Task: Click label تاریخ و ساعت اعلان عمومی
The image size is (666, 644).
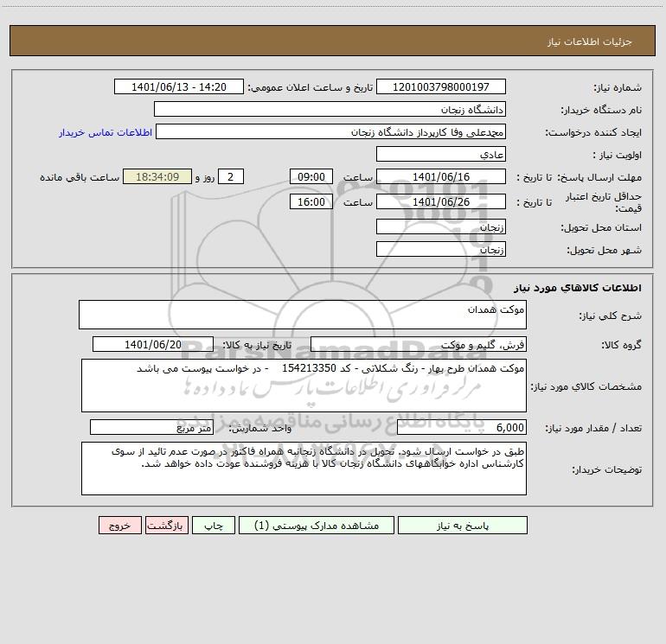Action: pos(311,88)
